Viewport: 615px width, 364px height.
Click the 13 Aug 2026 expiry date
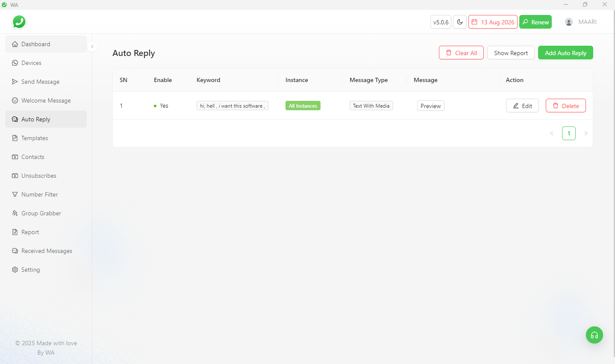[493, 22]
